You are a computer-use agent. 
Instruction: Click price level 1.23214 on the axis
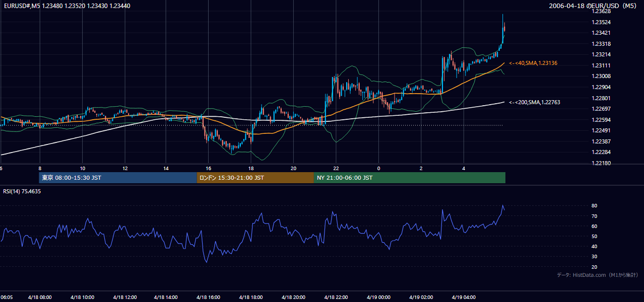tap(602, 54)
